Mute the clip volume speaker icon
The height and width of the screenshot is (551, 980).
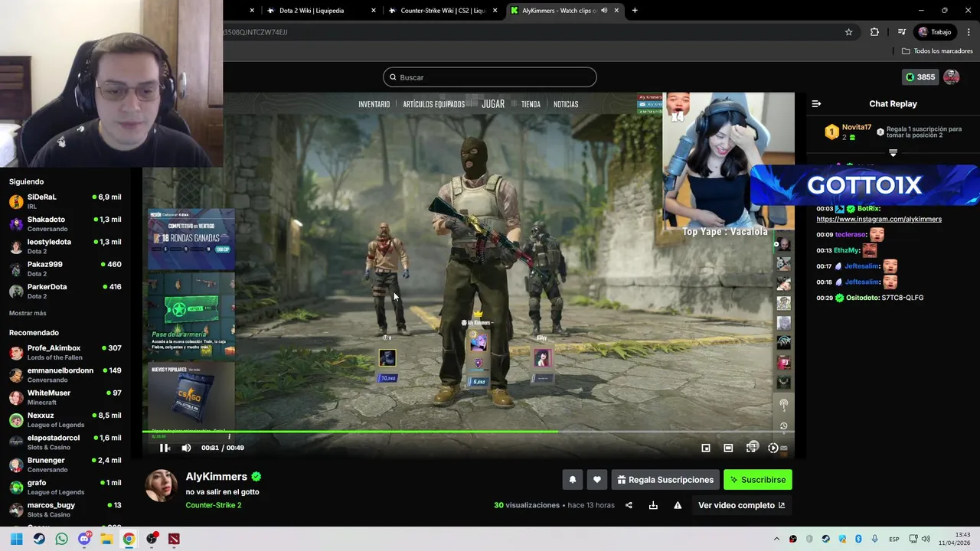tap(186, 448)
